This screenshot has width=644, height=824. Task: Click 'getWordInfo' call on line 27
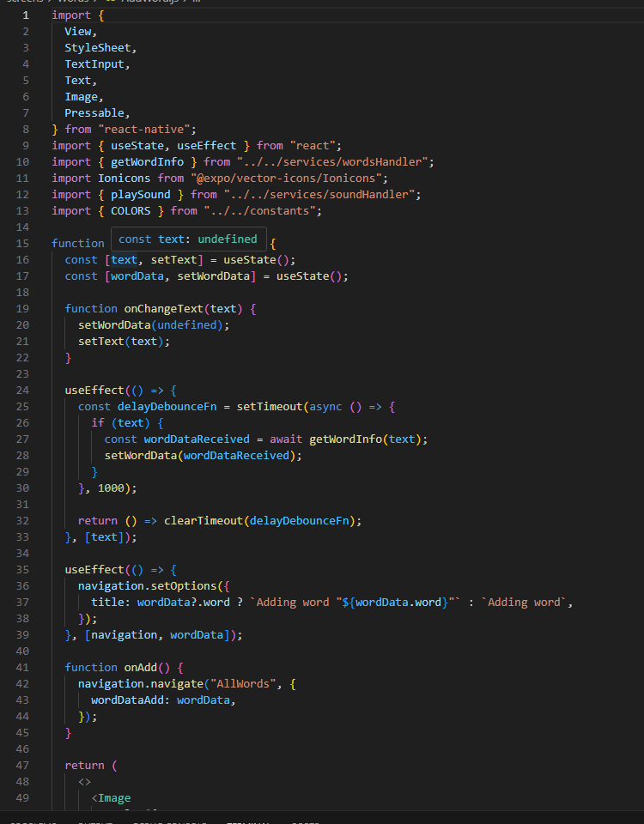345,439
